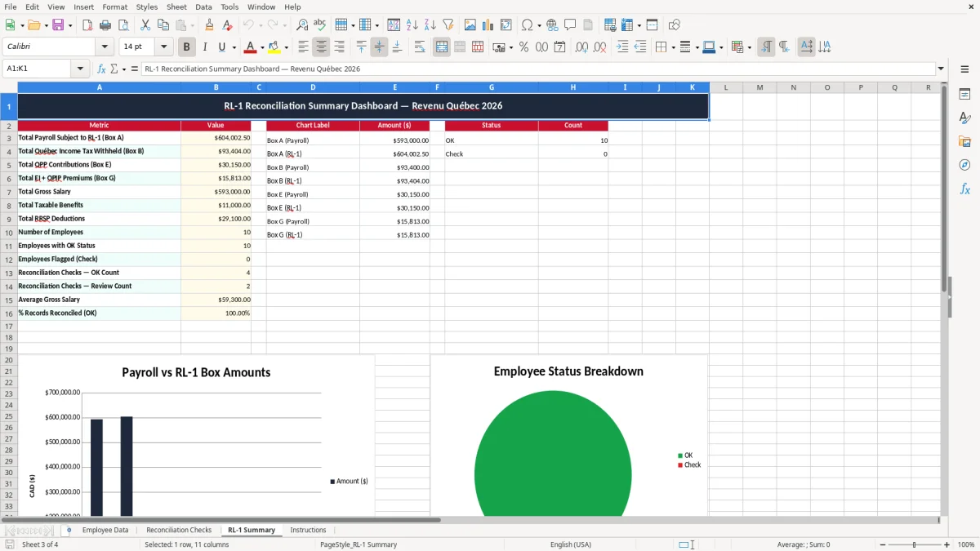Cut the selection with the scissors icon

[145, 25]
